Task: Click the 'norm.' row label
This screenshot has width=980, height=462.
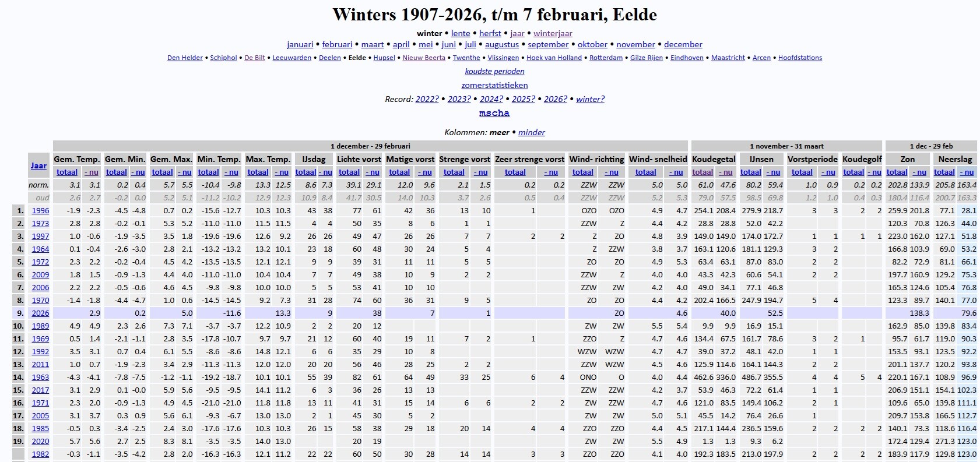Action: pyautogui.click(x=39, y=185)
